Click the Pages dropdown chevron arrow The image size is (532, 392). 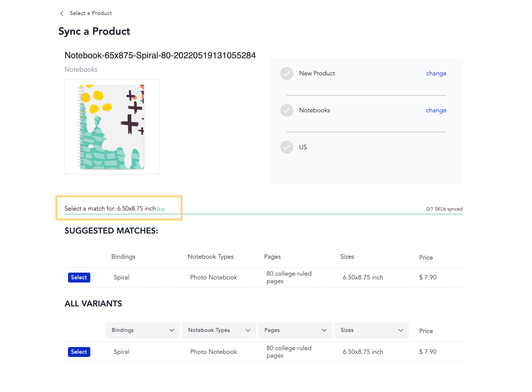click(x=324, y=330)
